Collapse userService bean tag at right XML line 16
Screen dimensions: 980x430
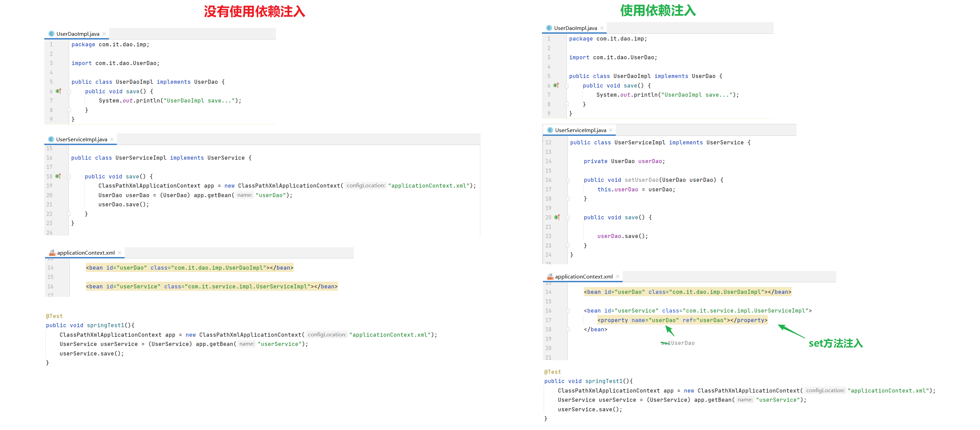point(567,311)
